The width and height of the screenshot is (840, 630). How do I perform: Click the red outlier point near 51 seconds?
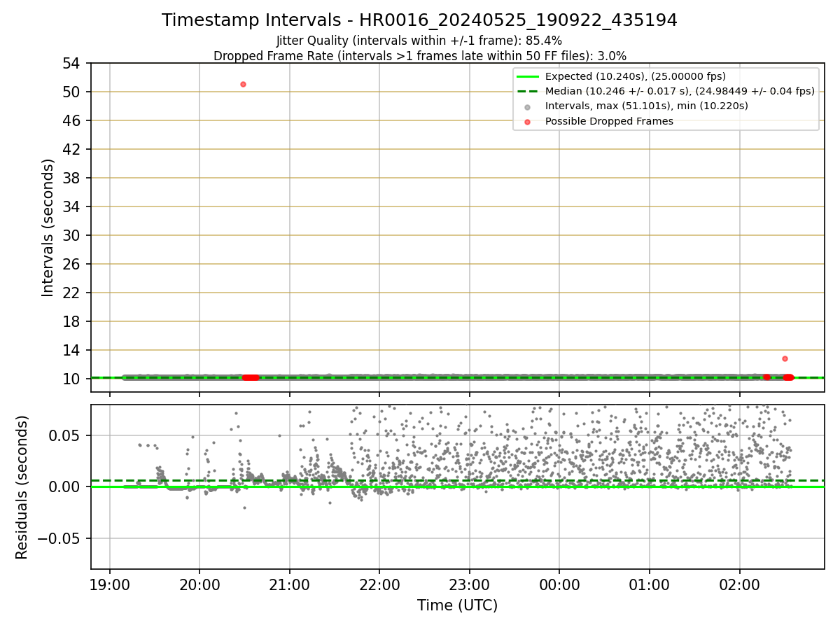pos(243,84)
